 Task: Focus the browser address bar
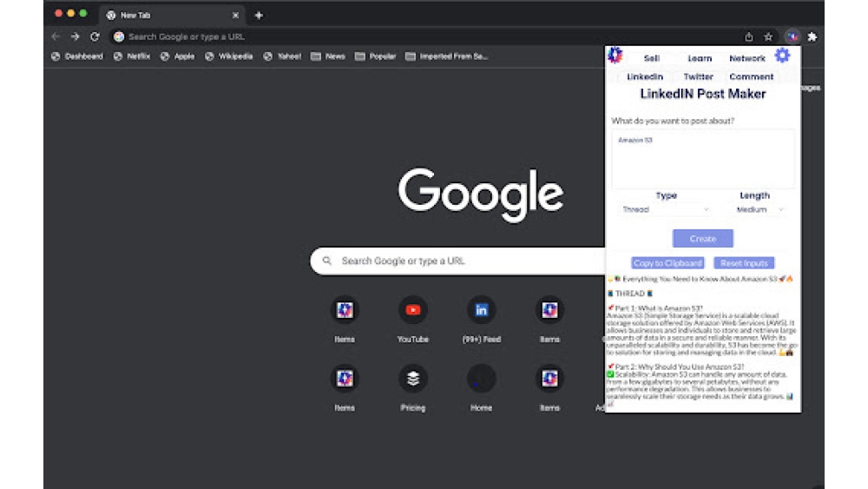[426, 36]
